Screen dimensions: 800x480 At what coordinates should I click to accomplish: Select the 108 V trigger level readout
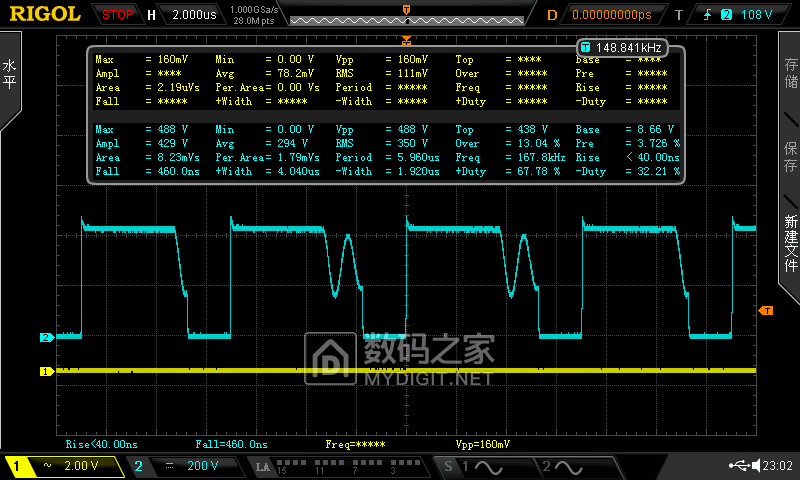(755, 15)
